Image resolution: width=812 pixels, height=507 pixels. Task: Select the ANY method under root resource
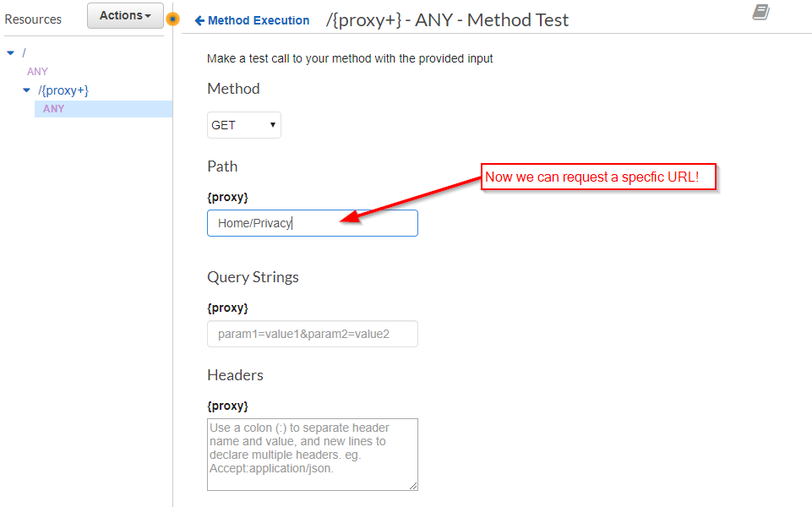click(x=37, y=71)
